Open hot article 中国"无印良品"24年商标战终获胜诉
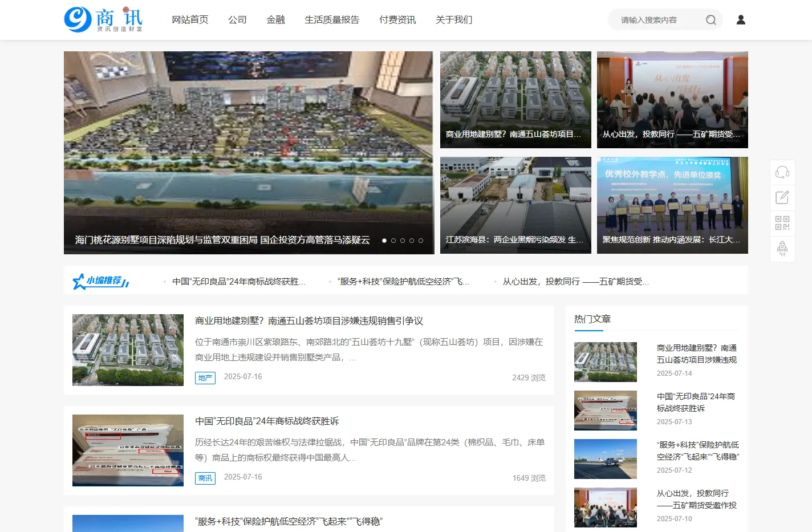Image resolution: width=812 pixels, height=532 pixels. pos(696,402)
